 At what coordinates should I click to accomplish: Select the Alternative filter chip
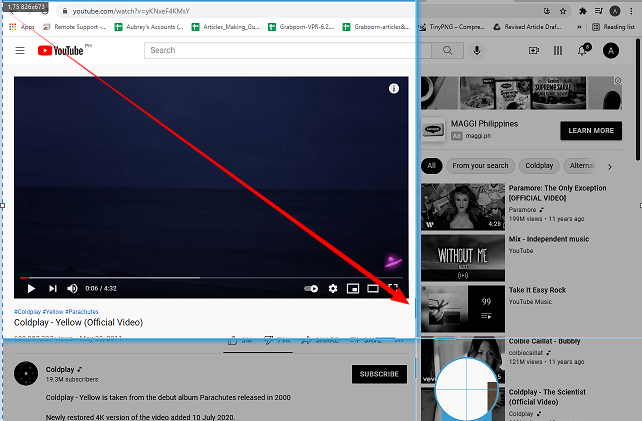click(x=581, y=166)
